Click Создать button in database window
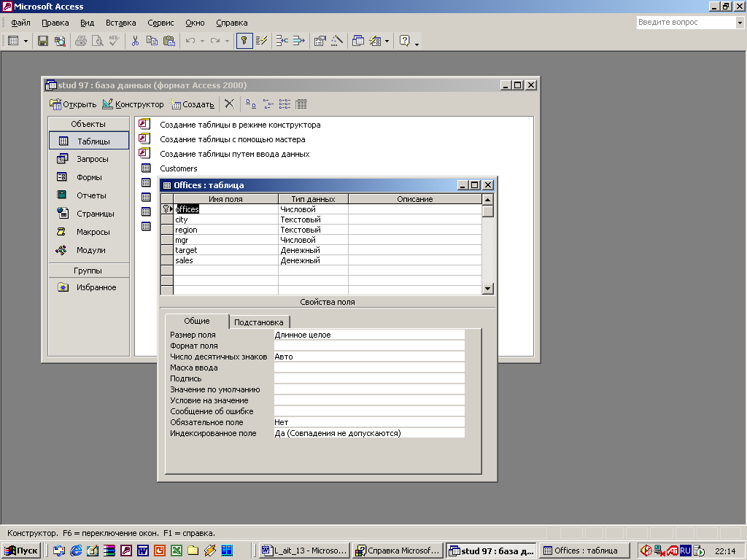747x560 pixels. click(192, 104)
